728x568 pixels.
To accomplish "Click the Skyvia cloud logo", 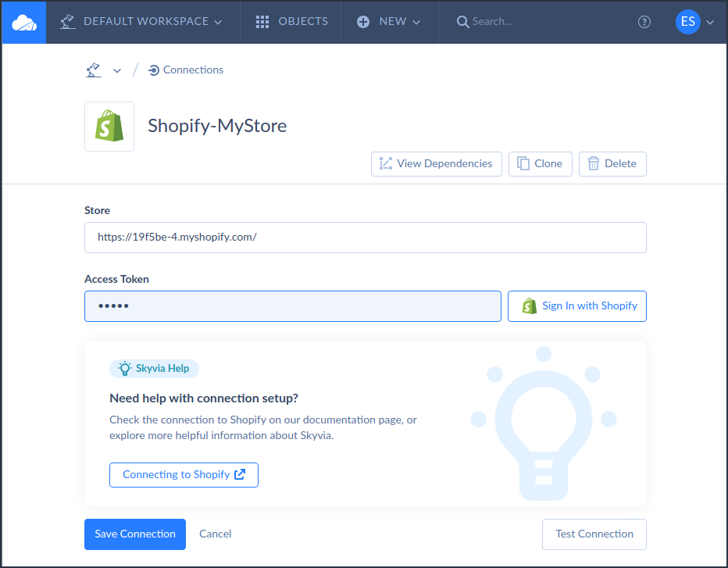I will point(24,23).
